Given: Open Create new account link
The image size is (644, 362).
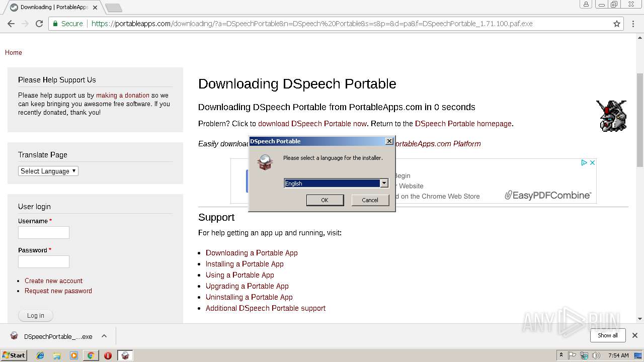Looking at the screenshot, I should (54, 281).
